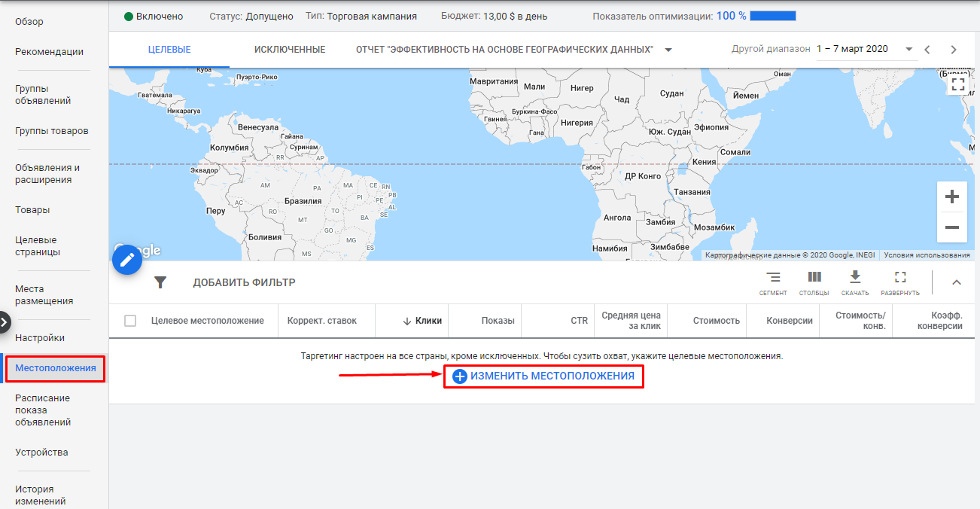Sort by Показы column header
Image resolution: width=980 pixels, height=509 pixels.
(x=498, y=321)
